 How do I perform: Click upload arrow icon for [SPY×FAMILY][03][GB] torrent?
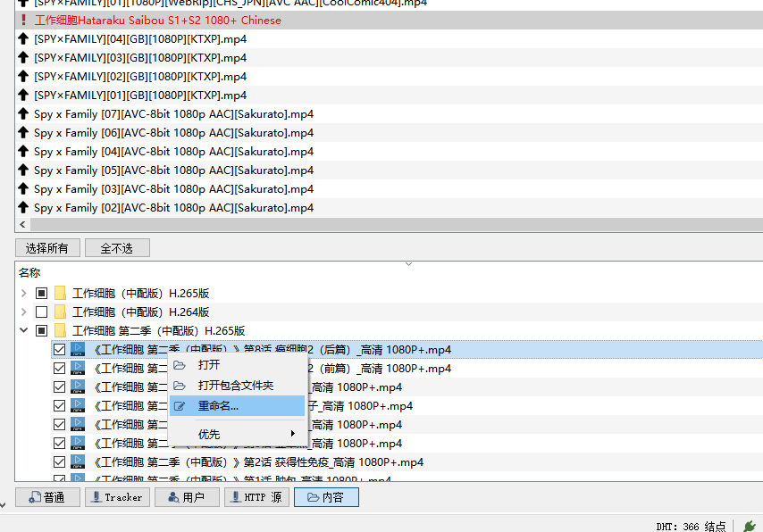pos(23,57)
